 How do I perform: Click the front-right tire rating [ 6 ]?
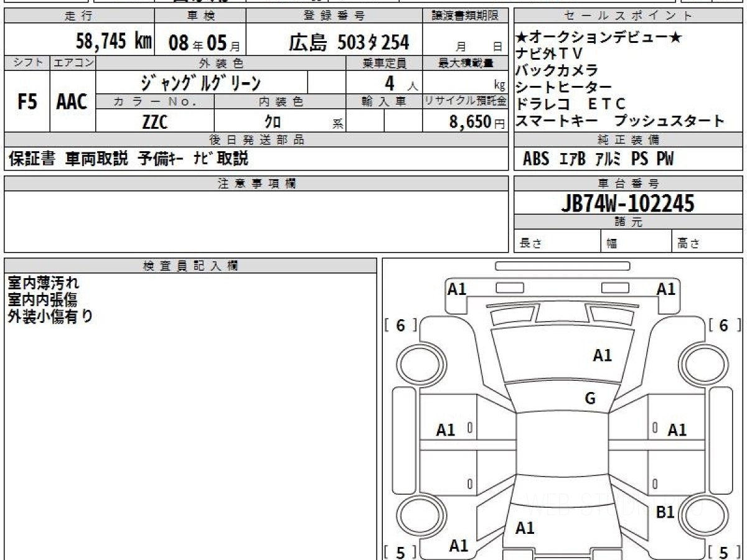[x=724, y=325]
